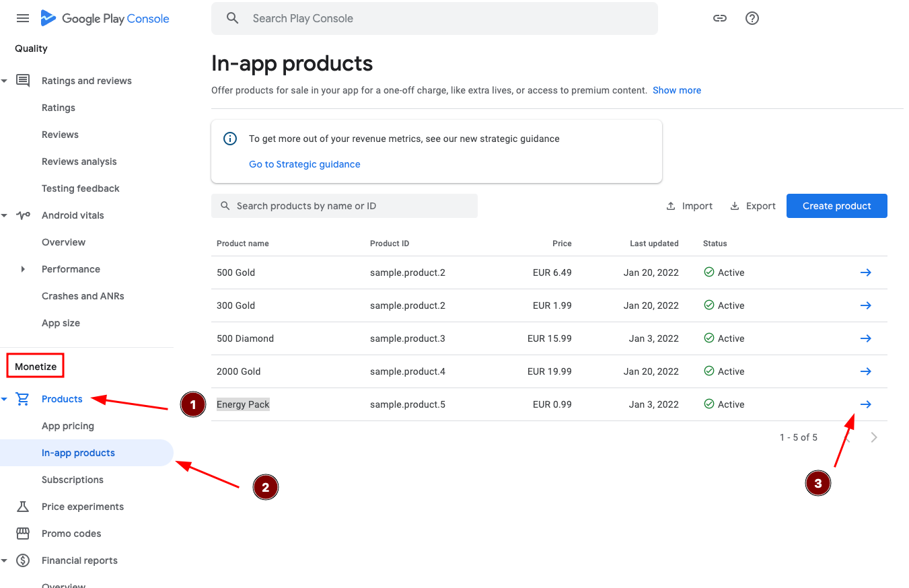Click the help question mark icon
The height and width of the screenshot is (588, 909).
click(752, 18)
